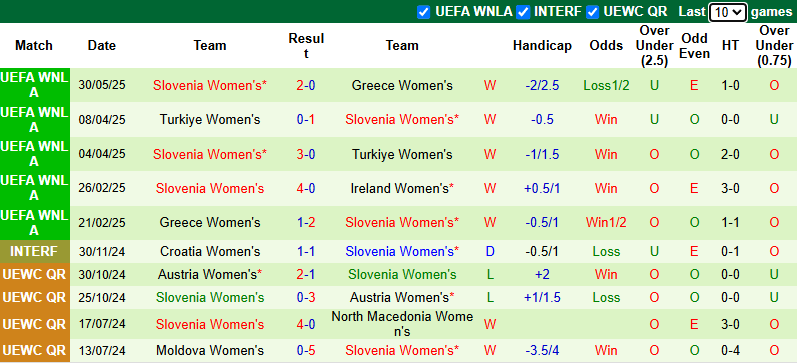Image resolution: width=797 pixels, height=363 pixels.
Task: Open Ireland Women's team page
Action: pyautogui.click(x=402, y=189)
